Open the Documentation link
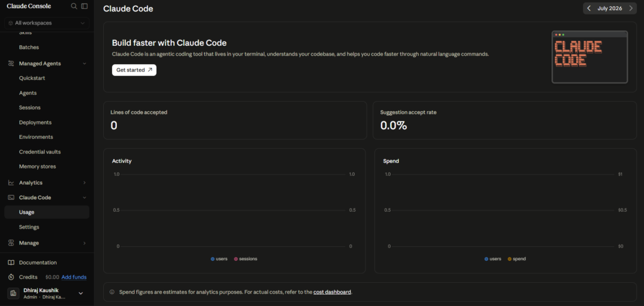This screenshot has height=306, width=644. [38, 263]
